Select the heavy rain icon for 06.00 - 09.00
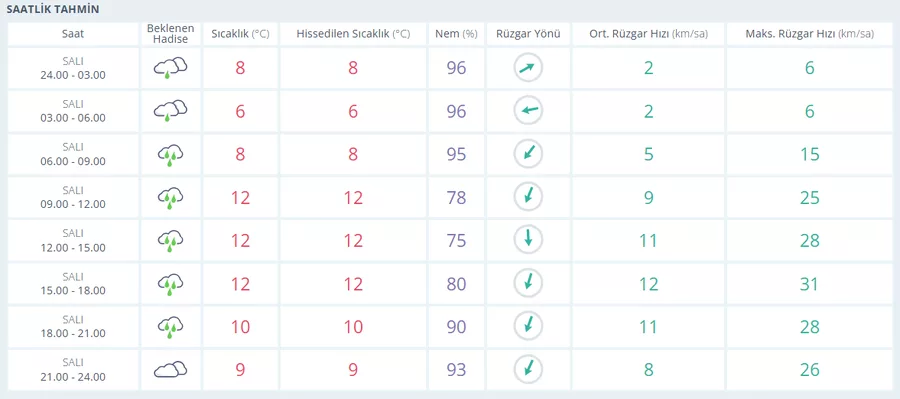 click(x=170, y=154)
